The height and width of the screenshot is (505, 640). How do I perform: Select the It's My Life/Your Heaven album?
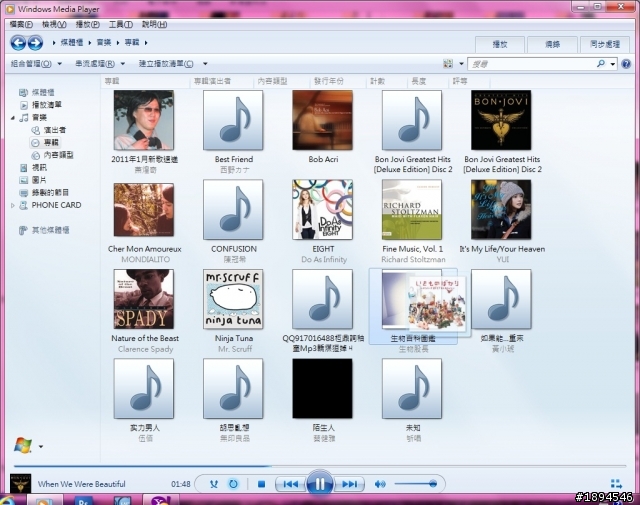tap(501, 209)
